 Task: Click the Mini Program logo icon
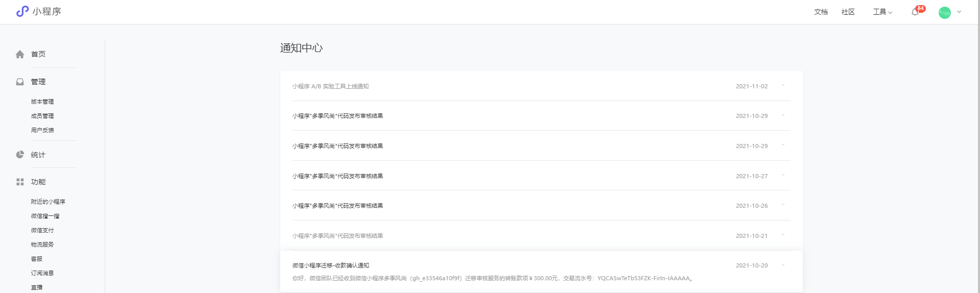click(x=22, y=11)
